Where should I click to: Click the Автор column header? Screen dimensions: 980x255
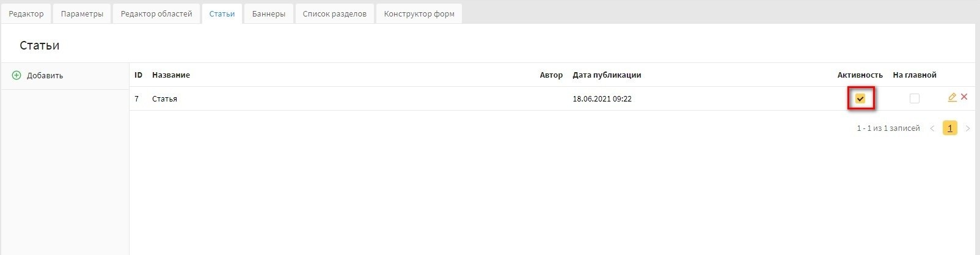(551, 75)
